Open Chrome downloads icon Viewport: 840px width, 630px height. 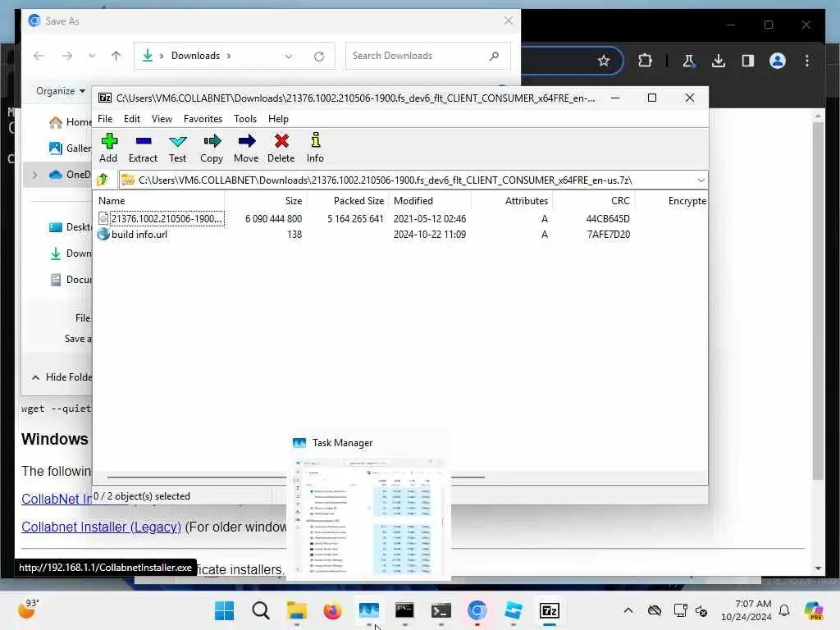719,61
